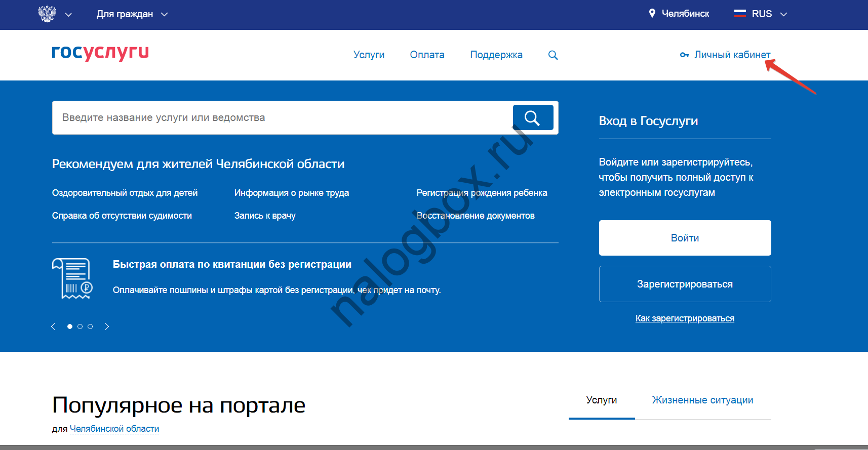Expand chevron next to the emblem

(68, 15)
